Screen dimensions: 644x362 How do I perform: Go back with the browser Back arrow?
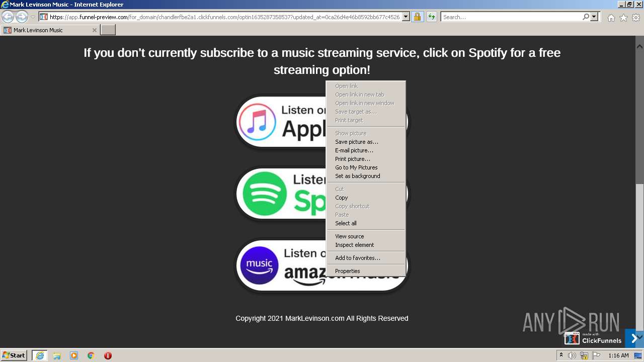(x=8, y=17)
